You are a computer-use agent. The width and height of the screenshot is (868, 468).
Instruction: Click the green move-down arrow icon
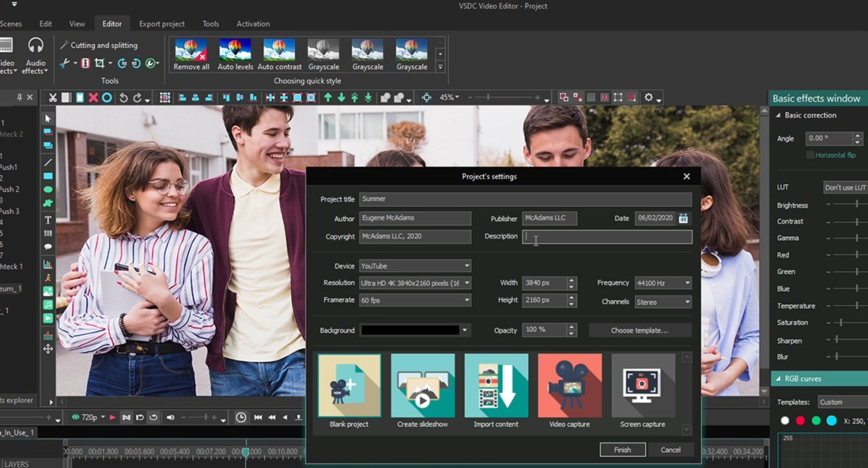pyautogui.click(x=341, y=98)
